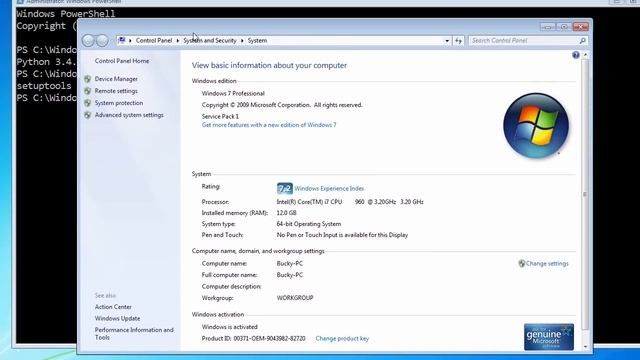
Task: Open Windows Experience Index link
Action: 329,189
